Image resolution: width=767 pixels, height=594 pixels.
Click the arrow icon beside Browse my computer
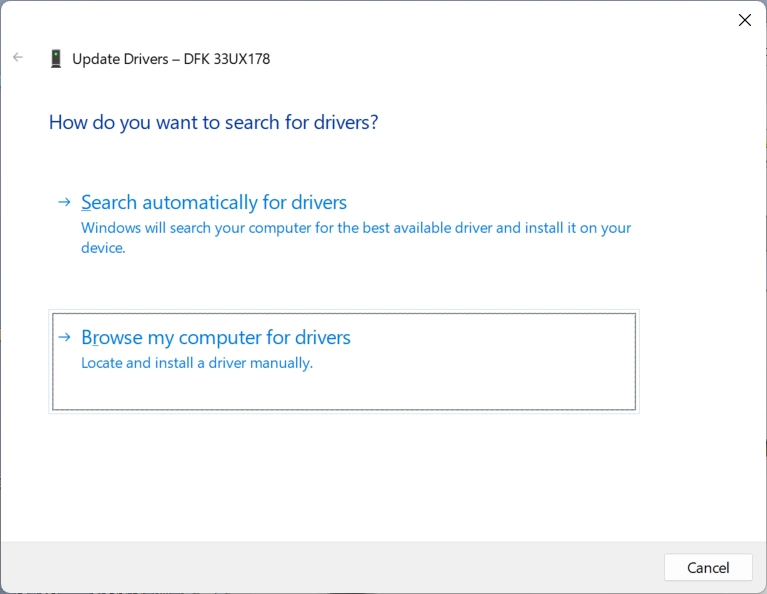tap(64, 338)
